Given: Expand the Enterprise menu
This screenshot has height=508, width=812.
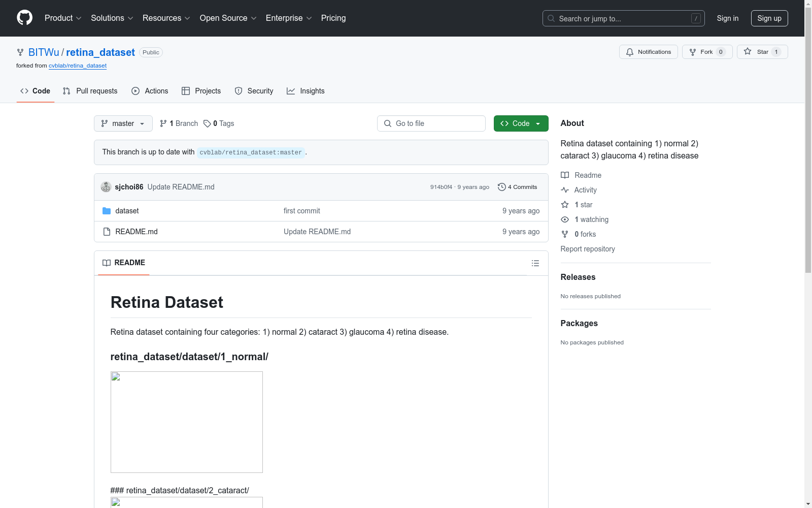Looking at the screenshot, I should tap(289, 18).
